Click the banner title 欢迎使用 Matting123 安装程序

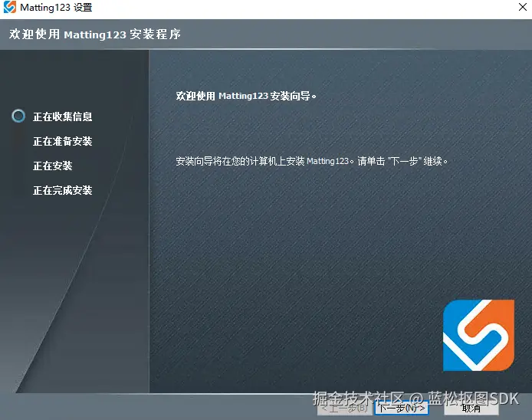[95, 34]
